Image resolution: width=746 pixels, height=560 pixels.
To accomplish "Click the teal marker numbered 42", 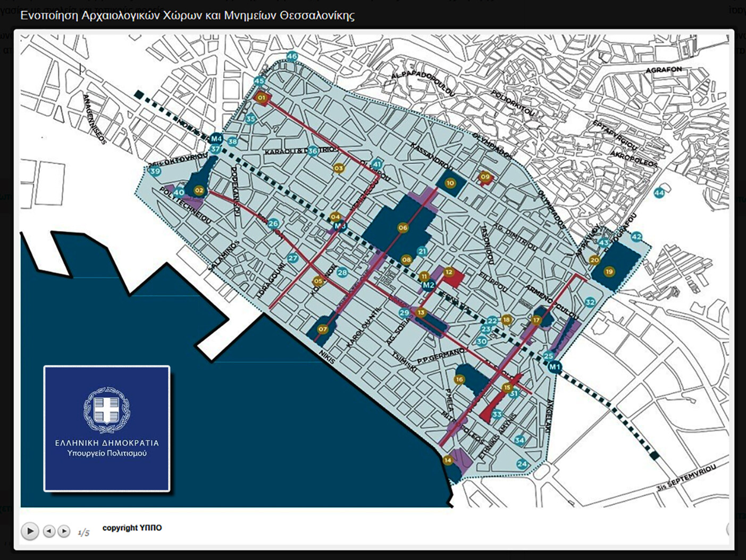I will click(x=636, y=237).
